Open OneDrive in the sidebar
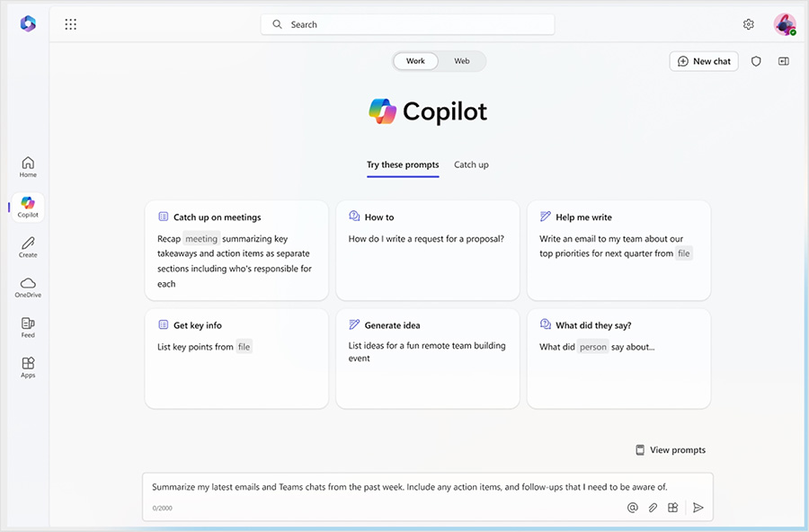This screenshot has width=809, height=532. click(x=28, y=288)
